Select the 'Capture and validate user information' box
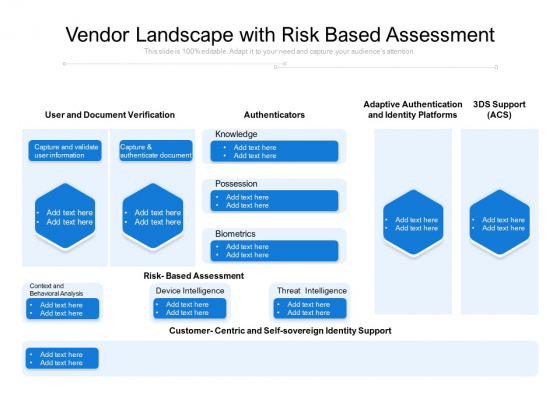Screen dimensions: 560x420 (x=65, y=151)
